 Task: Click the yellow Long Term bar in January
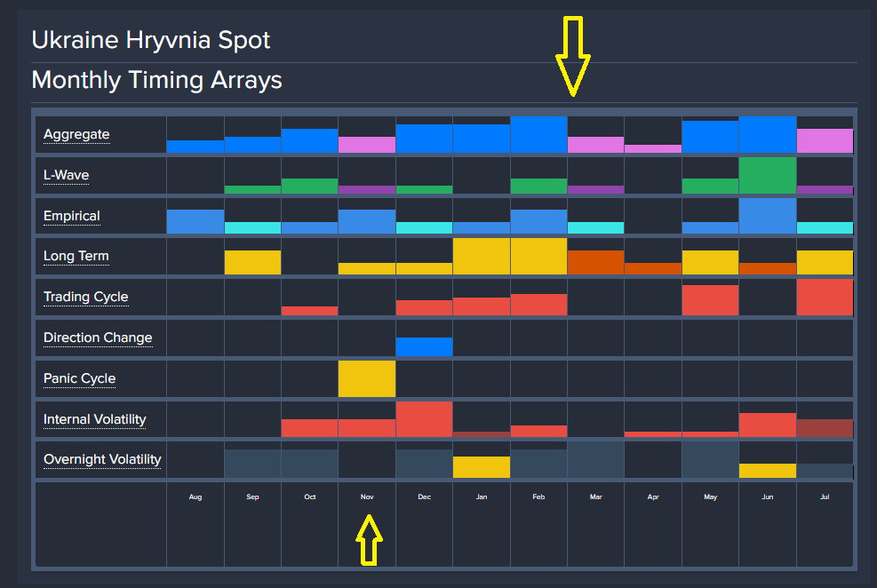click(x=482, y=257)
